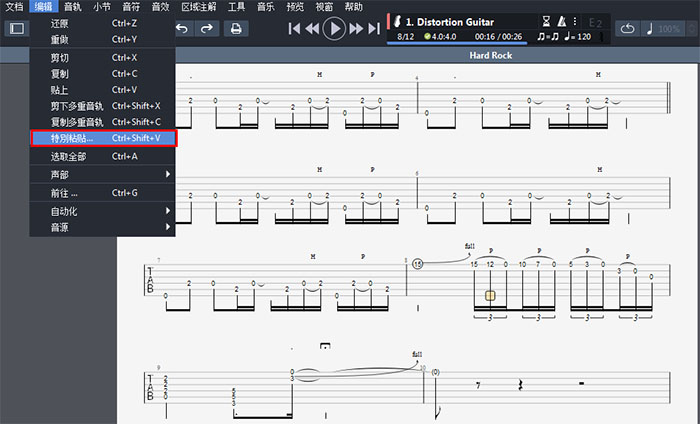The width and height of the screenshot is (700, 424).
Task: Toggle the metronome icon
Action: pyautogui.click(x=561, y=21)
